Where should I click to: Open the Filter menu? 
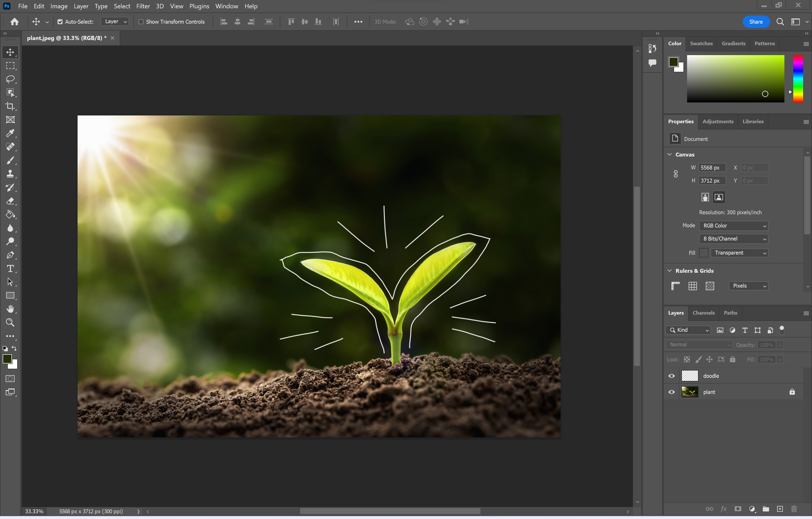pyautogui.click(x=143, y=6)
